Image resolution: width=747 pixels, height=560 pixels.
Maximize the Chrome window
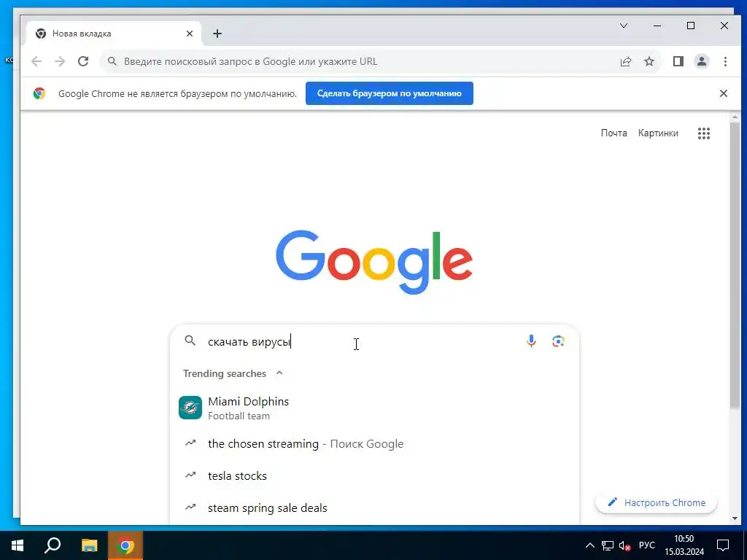tap(691, 26)
